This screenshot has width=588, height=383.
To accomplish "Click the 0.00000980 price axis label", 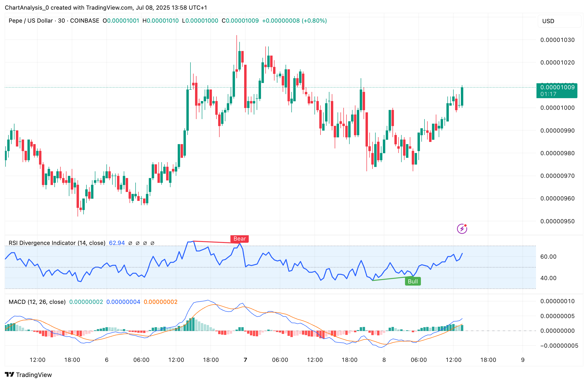I will pyautogui.click(x=557, y=153).
